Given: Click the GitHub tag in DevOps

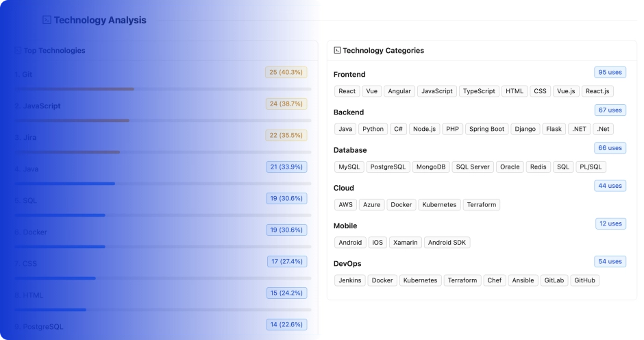Looking at the screenshot, I should coord(584,280).
